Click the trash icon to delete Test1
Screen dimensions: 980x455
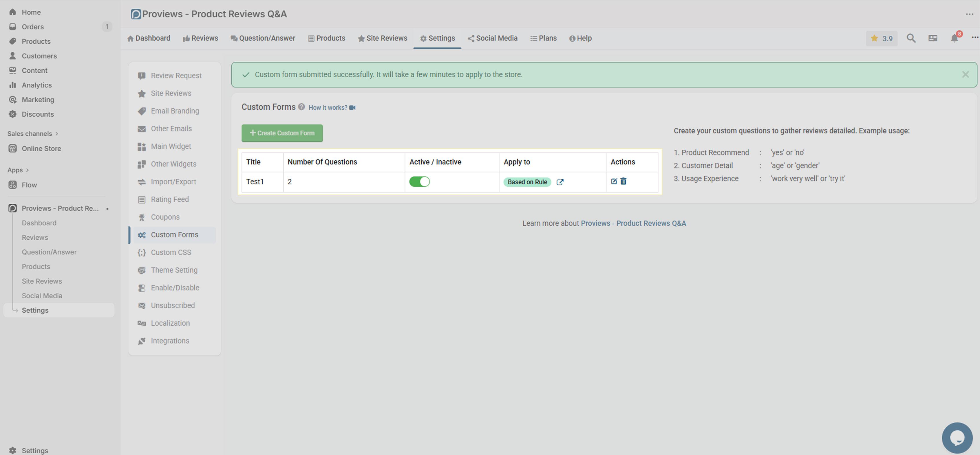pos(623,181)
